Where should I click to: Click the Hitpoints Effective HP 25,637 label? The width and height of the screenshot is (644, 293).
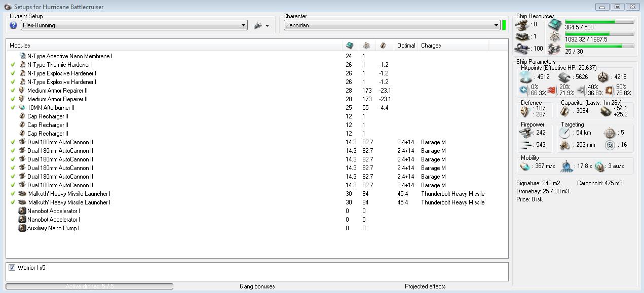pyautogui.click(x=559, y=68)
